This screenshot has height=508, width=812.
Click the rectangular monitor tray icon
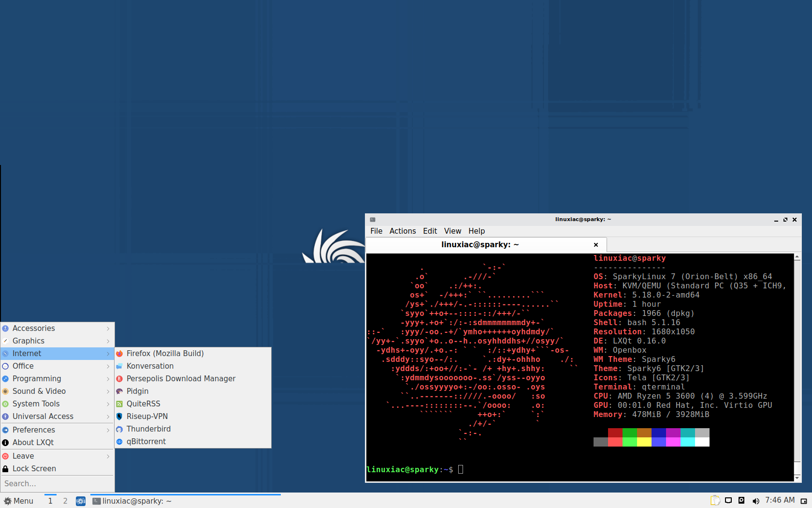(x=728, y=501)
